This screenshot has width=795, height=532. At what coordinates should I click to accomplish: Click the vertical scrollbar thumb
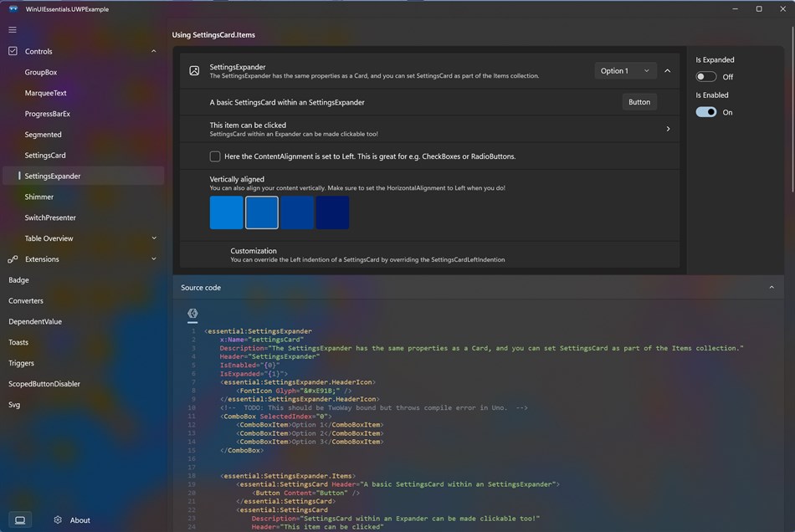[x=792, y=109]
